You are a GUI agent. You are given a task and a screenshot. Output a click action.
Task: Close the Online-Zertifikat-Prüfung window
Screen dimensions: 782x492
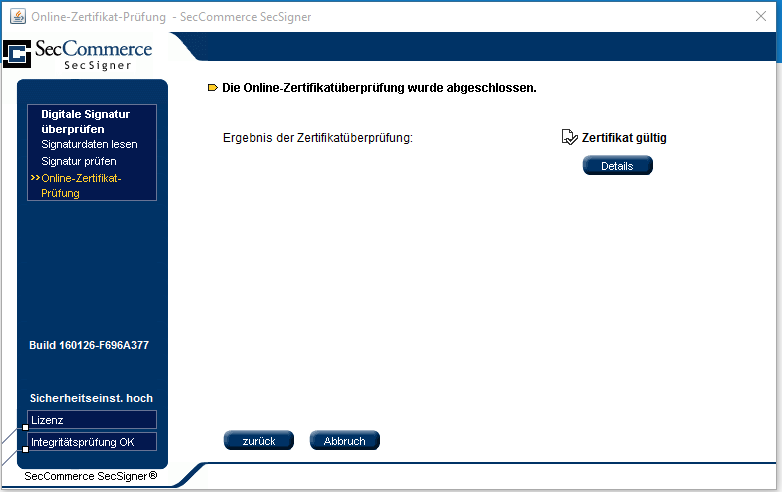click(x=761, y=16)
